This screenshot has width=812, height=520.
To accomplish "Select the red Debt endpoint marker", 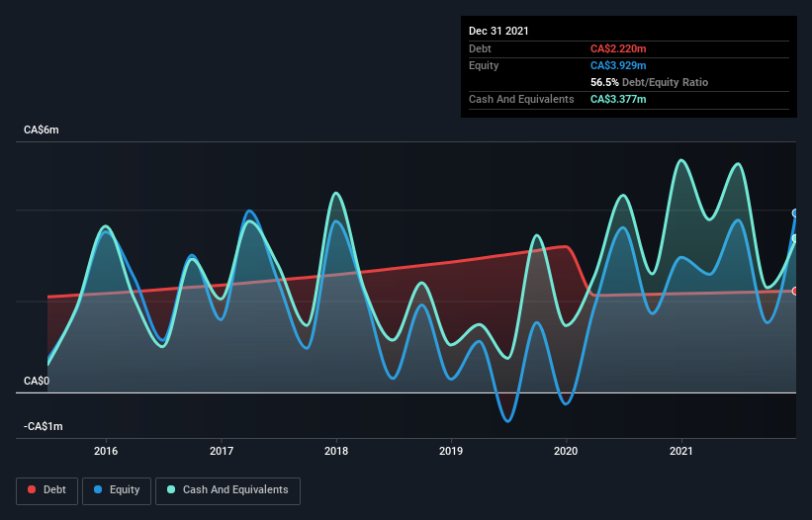I will coord(795,292).
